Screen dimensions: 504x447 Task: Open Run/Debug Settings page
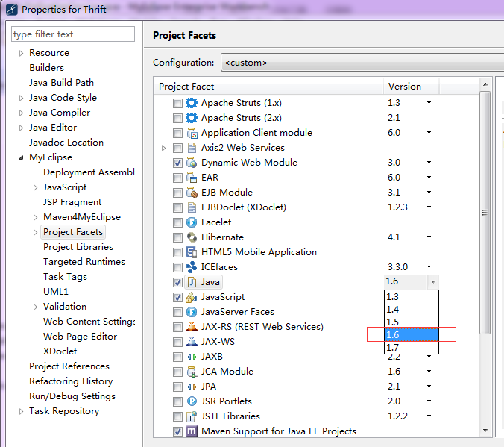[72, 396]
